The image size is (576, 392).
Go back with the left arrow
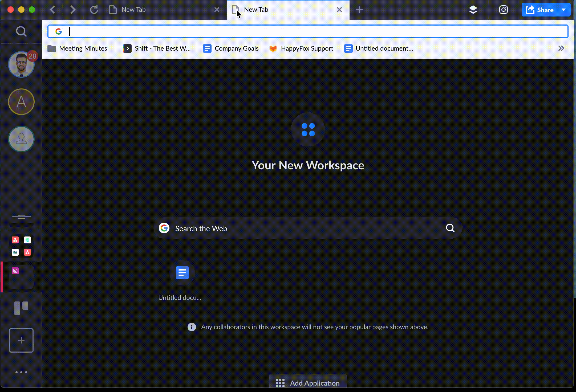[x=52, y=10]
